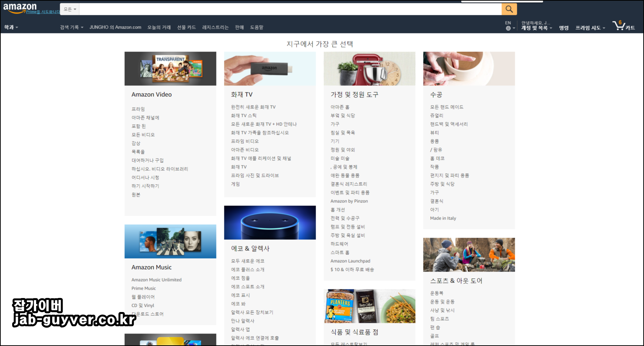Click the orange search magnifier button
Image resolution: width=644 pixels, height=346 pixels.
pos(509,9)
